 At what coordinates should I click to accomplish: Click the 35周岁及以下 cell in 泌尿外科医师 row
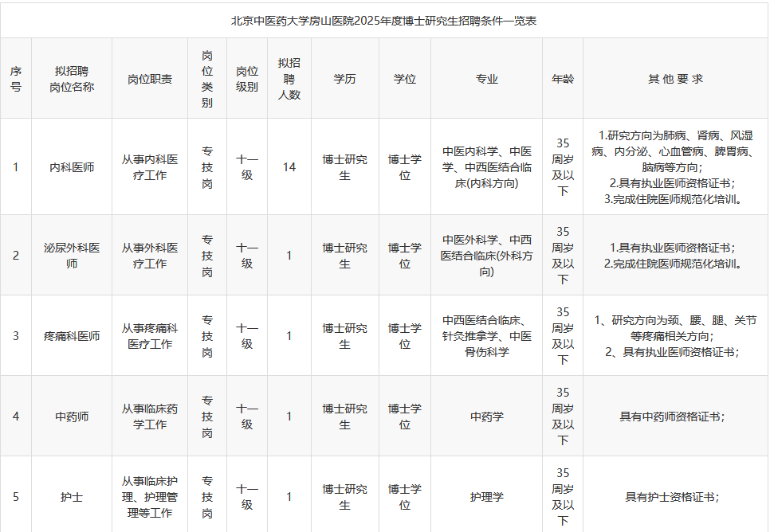pyautogui.click(x=563, y=255)
